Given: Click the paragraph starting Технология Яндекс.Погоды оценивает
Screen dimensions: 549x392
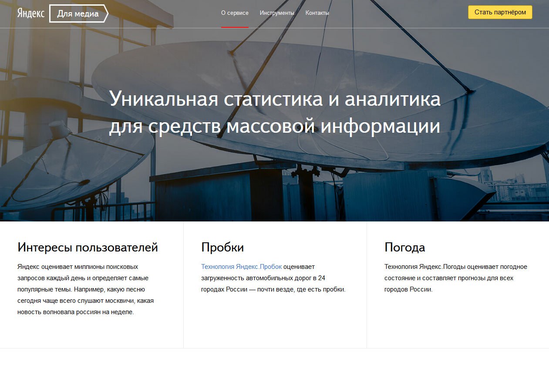Looking at the screenshot, I should [x=456, y=278].
